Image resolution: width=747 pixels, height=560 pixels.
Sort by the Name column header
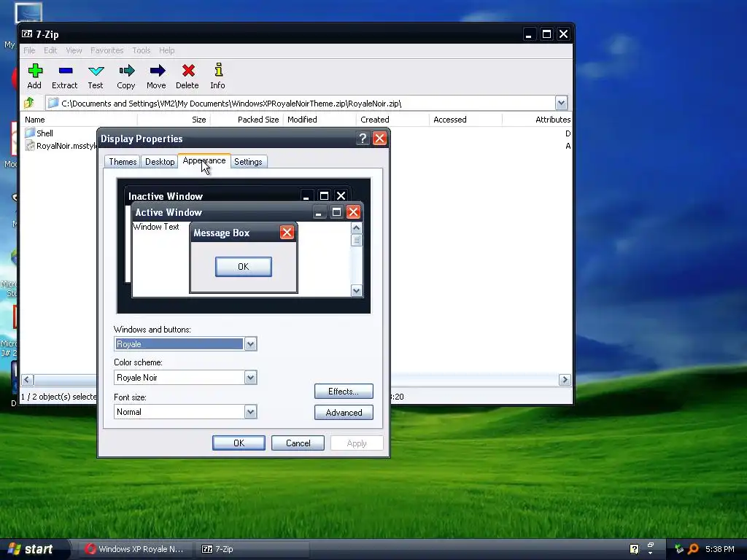pos(79,120)
